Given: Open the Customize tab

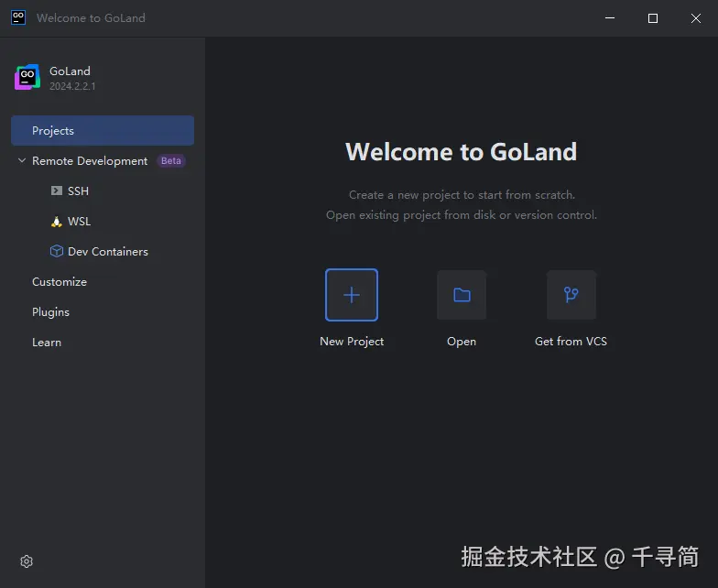Looking at the screenshot, I should click(60, 282).
